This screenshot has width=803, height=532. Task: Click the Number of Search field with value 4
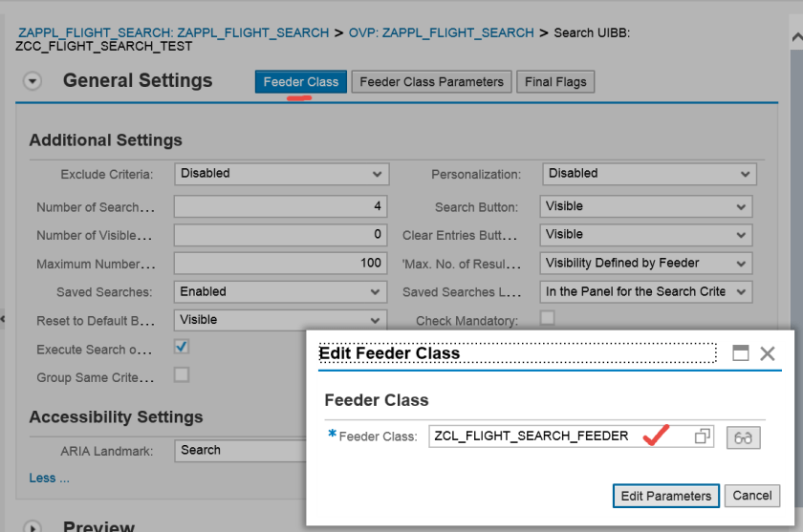coord(281,206)
